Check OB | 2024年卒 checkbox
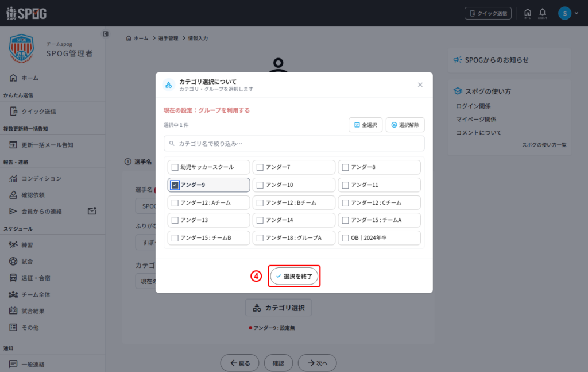588x372 pixels. [345, 237]
